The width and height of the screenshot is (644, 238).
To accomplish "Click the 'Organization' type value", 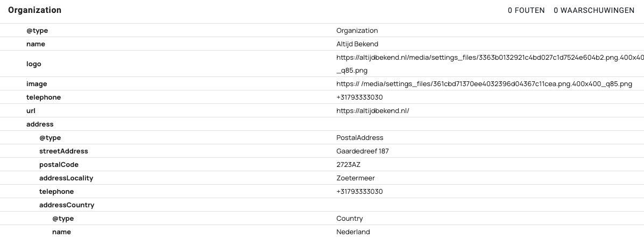I will (357, 30).
